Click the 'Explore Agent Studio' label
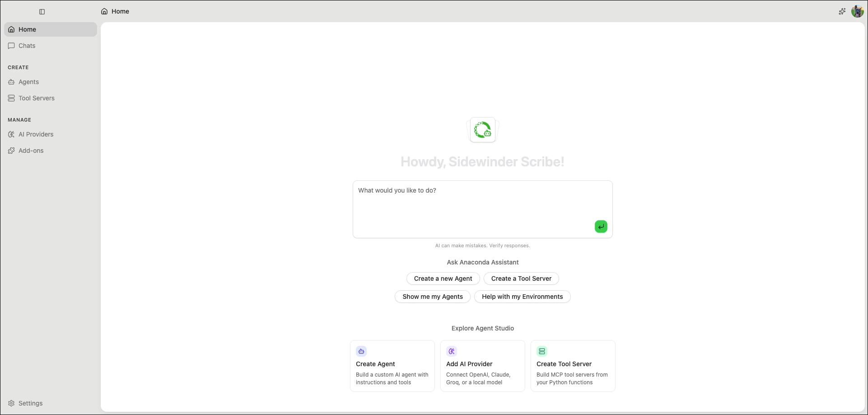The height and width of the screenshot is (415, 868). pyautogui.click(x=483, y=328)
